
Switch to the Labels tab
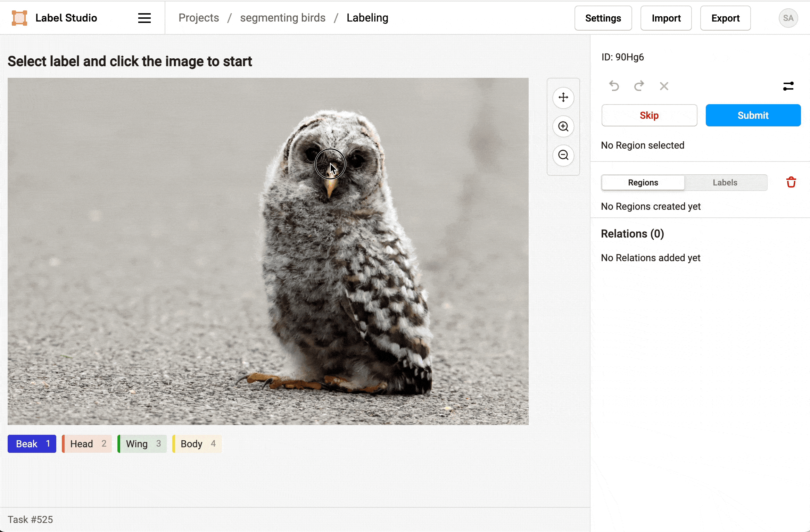pos(725,182)
